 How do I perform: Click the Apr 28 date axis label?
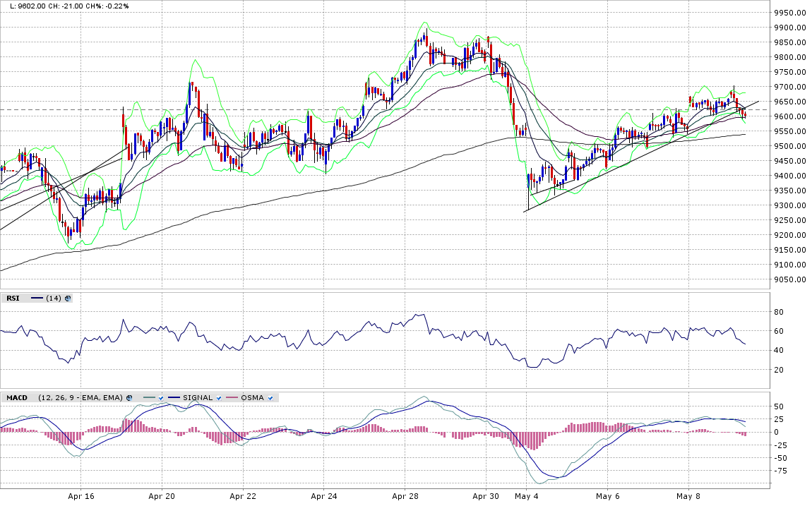pyautogui.click(x=405, y=497)
